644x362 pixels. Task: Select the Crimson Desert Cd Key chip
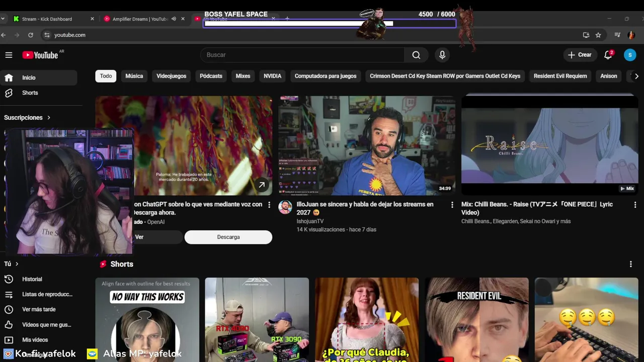tap(445, 76)
